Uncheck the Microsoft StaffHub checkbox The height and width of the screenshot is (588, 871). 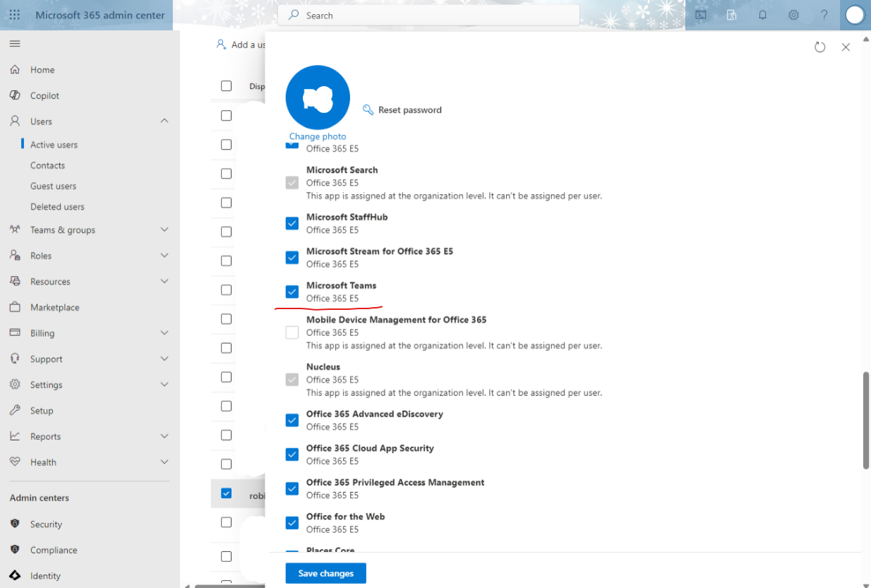(x=292, y=223)
